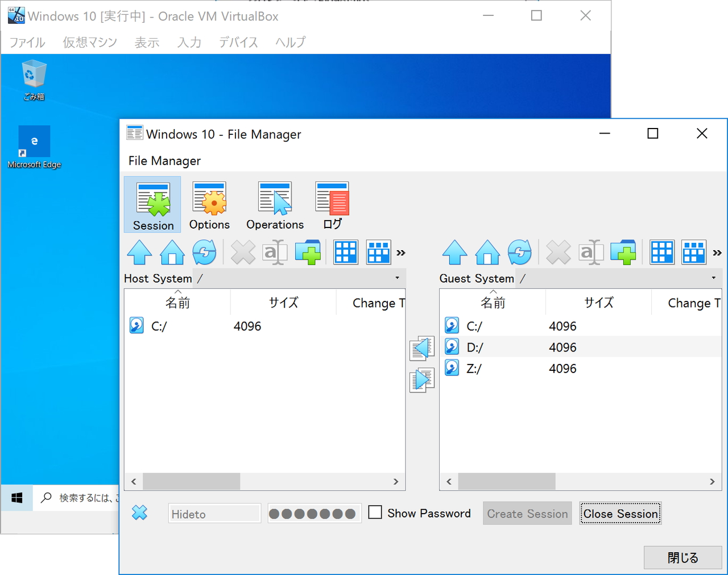Open the Session panel in File Manager toolbar

152,205
